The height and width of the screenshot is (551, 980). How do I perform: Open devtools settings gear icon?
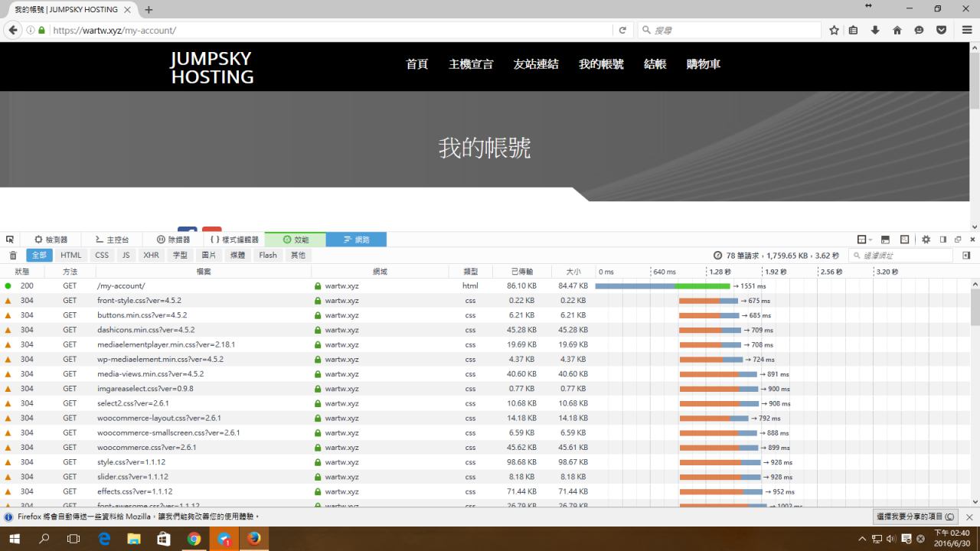point(926,240)
